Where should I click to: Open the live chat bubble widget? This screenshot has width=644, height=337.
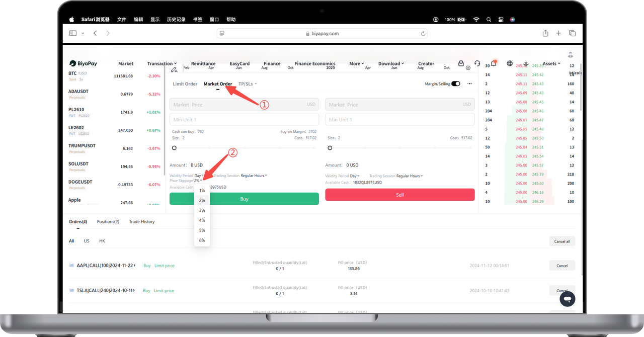tap(567, 299)
